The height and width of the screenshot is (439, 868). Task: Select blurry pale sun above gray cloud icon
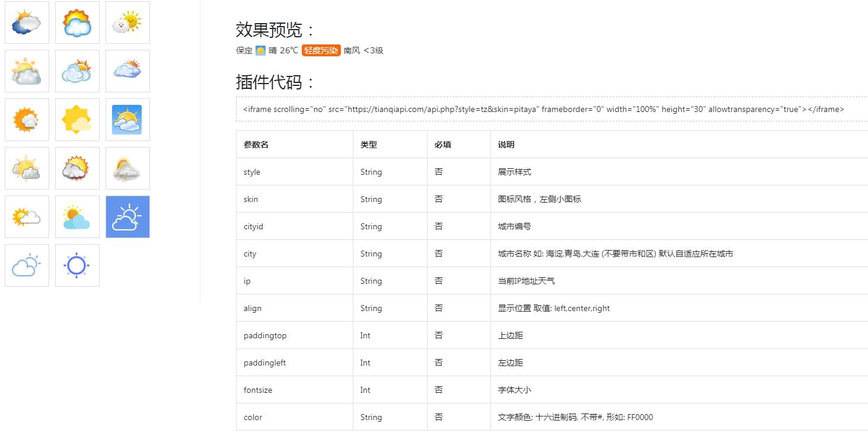[27, 71]
